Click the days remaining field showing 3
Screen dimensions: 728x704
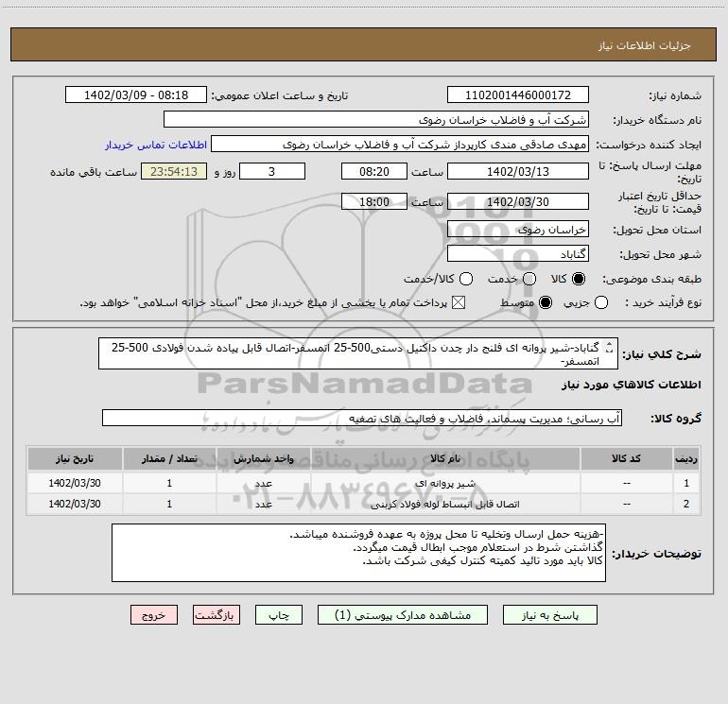(x=272, y=171)
